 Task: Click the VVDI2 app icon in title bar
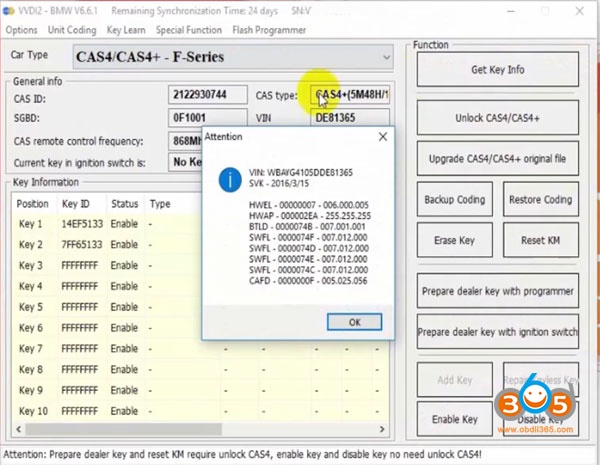tap(8, 11)
